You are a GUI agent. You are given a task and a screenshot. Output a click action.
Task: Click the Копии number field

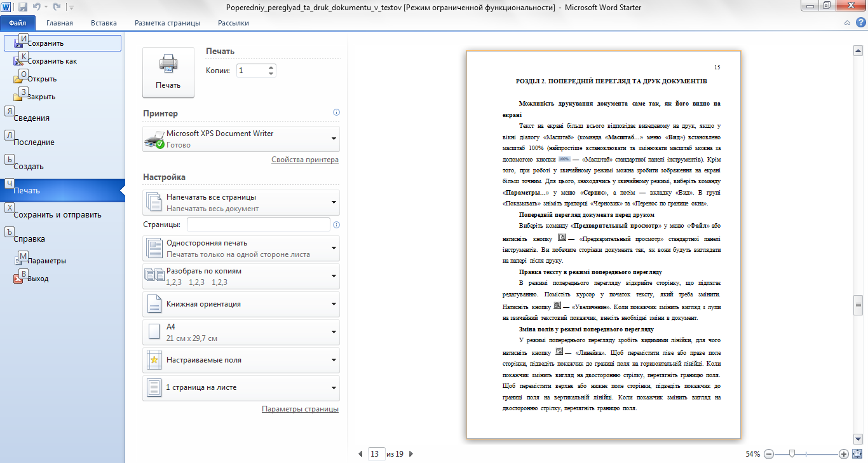point(252,71)
